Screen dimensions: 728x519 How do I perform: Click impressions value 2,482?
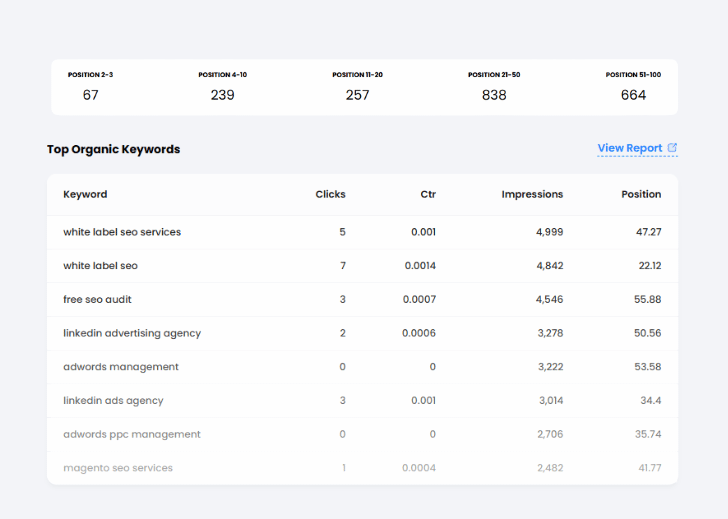(550, 468)
